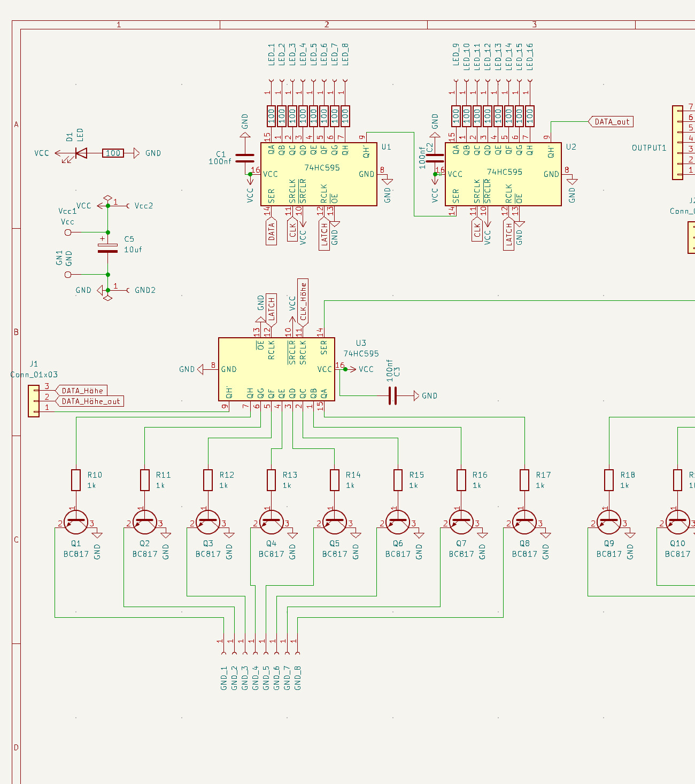
Task: Click the U3 74HC595 IC body
Action: pyautogui.click(x=277, y=369)
